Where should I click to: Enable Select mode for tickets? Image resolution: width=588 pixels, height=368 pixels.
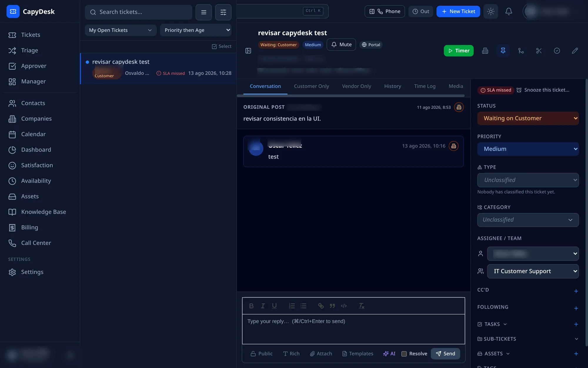(x=222, y=46)
